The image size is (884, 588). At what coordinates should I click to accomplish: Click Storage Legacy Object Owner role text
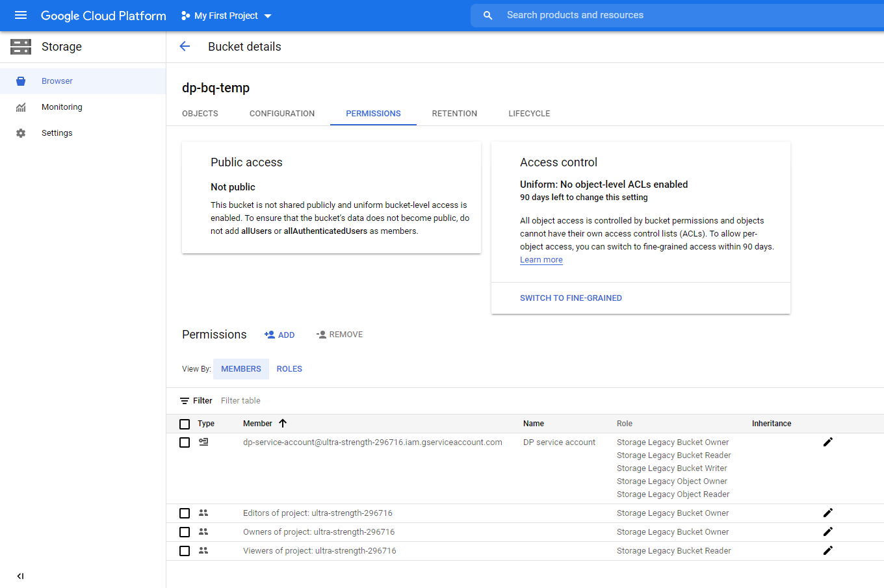coord(672,481)
